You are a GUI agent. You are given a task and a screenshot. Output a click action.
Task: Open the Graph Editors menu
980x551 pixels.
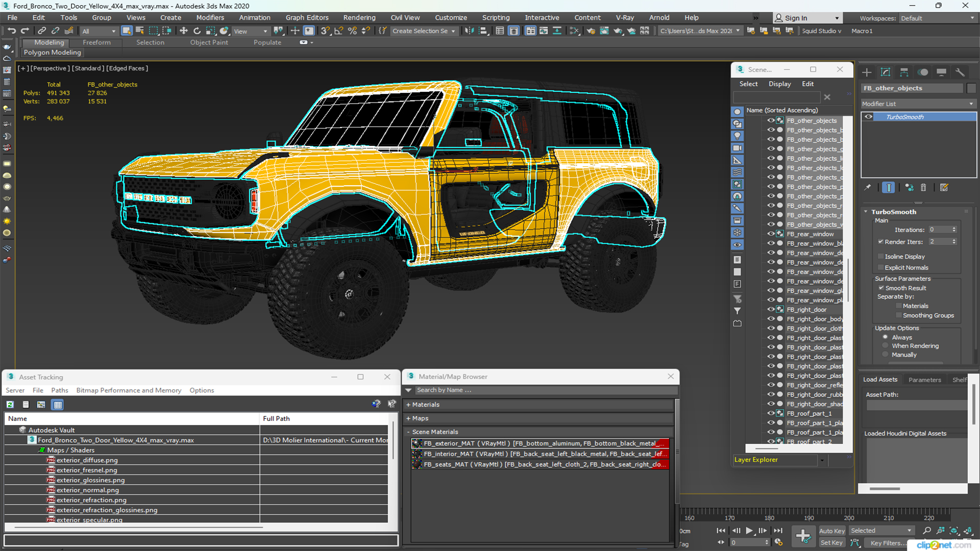pos(307,17)
